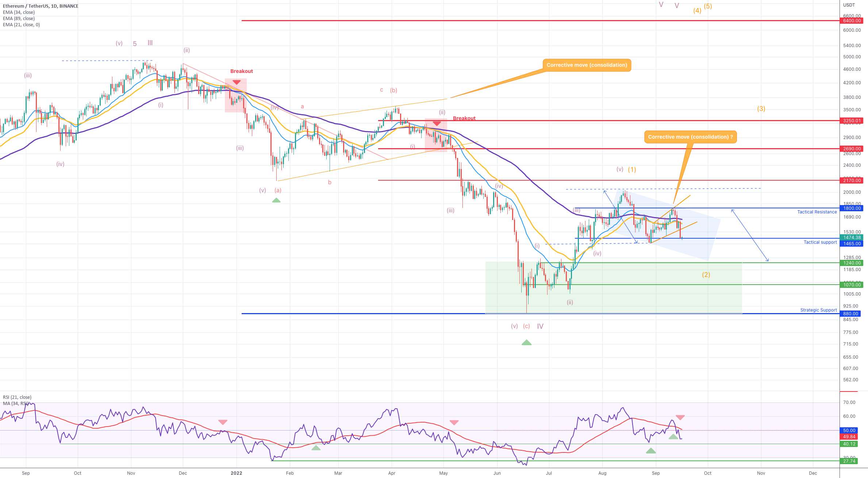
Task: Select the 6400.00 red price tag
Action: [852, 21]
